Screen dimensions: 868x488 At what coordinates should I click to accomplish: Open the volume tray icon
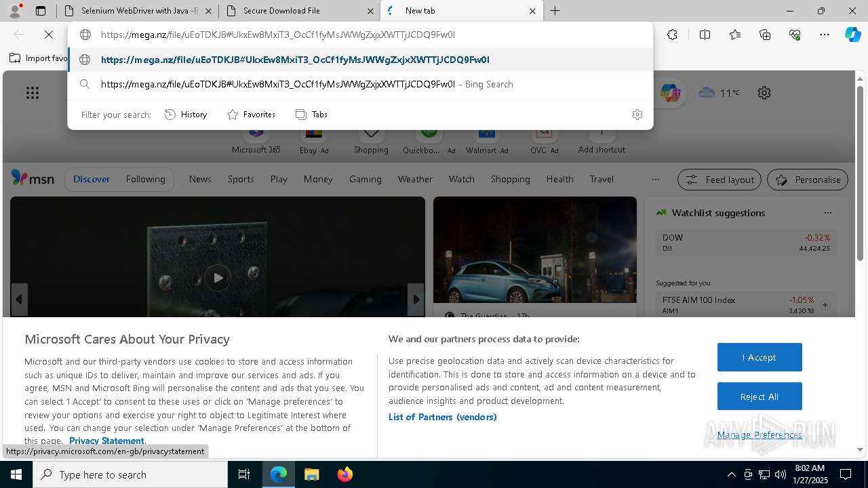coord(780,474)
